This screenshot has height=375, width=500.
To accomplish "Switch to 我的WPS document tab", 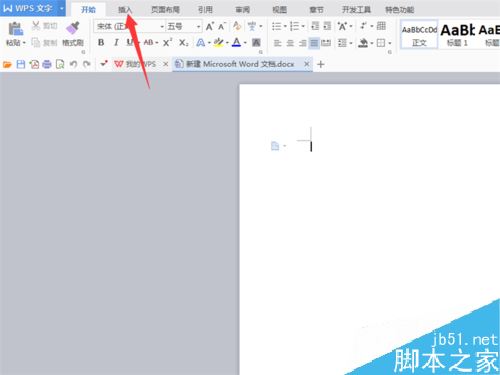I will pyautogui.click(x=135, y=64).
